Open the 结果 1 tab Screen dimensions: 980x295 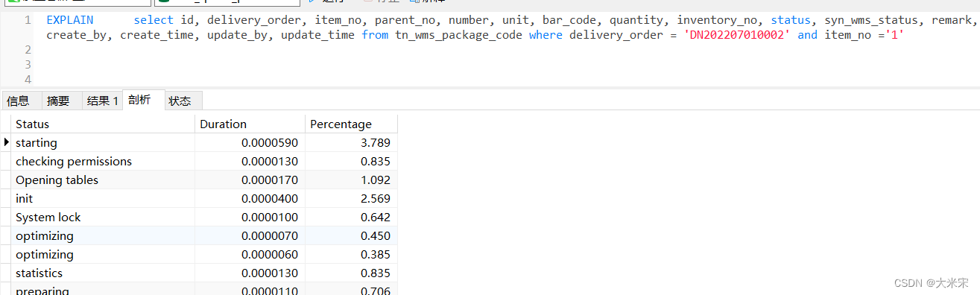[x=102, y=101]
